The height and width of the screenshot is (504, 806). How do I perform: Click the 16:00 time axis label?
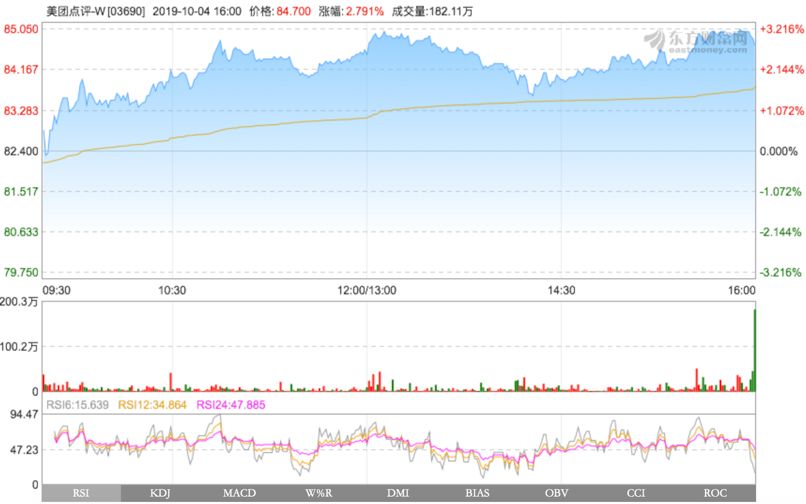(x=741, y=291)
